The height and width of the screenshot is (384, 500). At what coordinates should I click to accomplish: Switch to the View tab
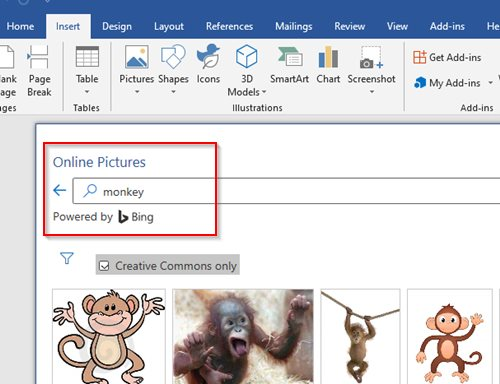point(397,26)
